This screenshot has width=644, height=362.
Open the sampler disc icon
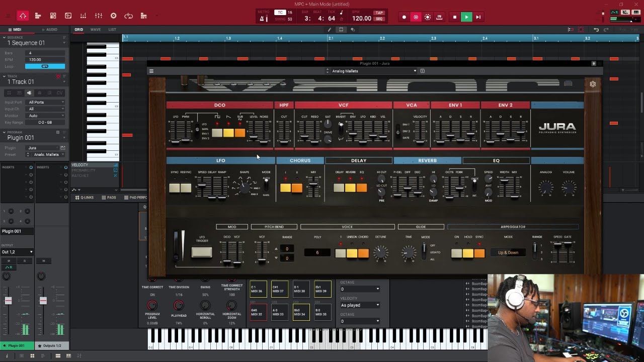[x=114, y=16]
